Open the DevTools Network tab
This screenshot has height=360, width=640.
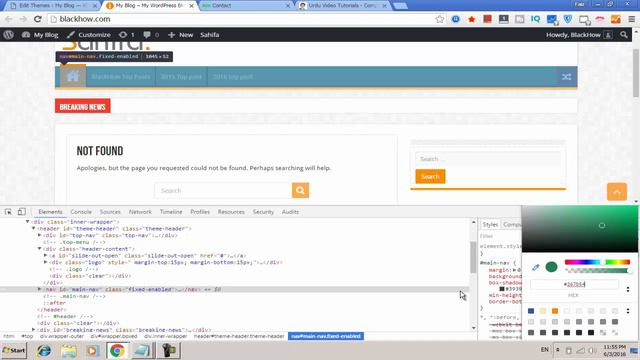pos(140,212)
